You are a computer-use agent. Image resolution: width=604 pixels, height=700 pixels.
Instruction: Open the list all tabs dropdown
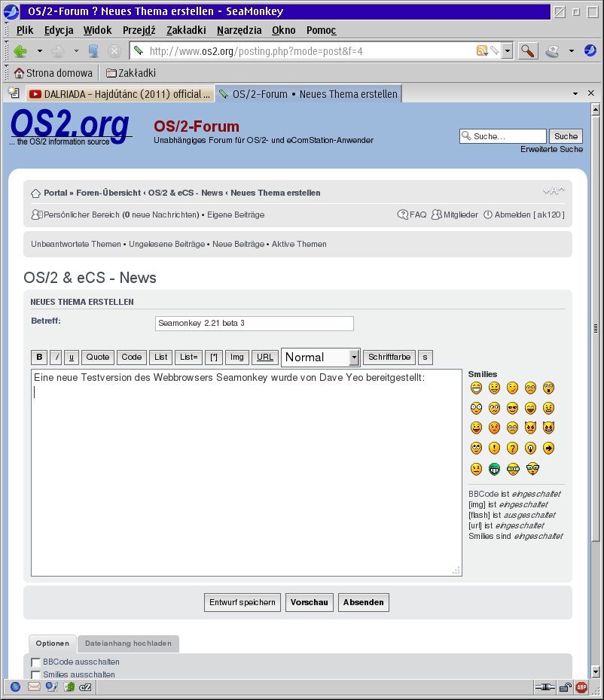[x=575, y=94]
